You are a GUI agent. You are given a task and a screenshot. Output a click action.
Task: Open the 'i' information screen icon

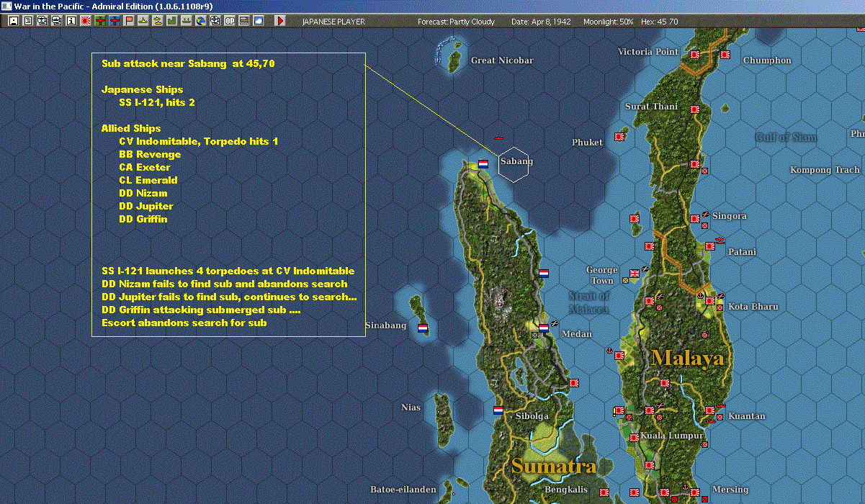coord(71,21)
